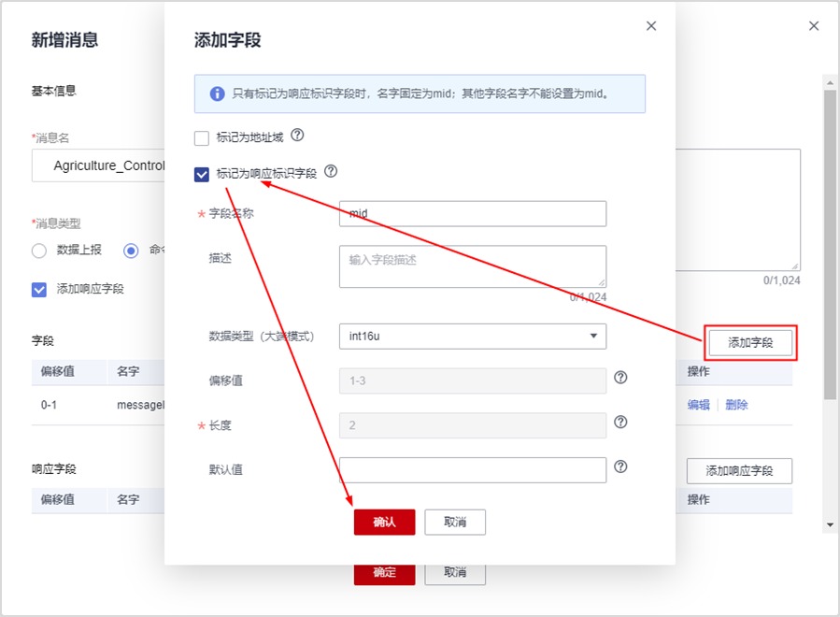The width and height of the screenshot is (840, 617).
Task: Select the 数据上报 radio button
Action: (39, 251)
